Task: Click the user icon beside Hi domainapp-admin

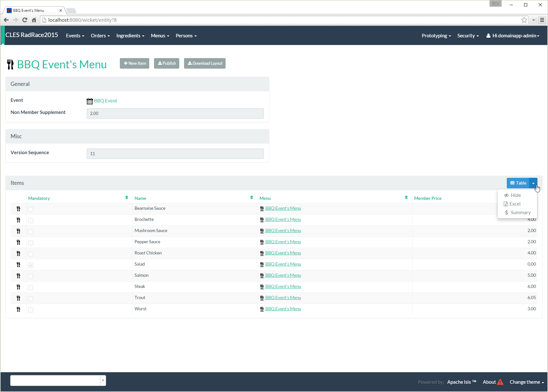Action: coord(488,36)
